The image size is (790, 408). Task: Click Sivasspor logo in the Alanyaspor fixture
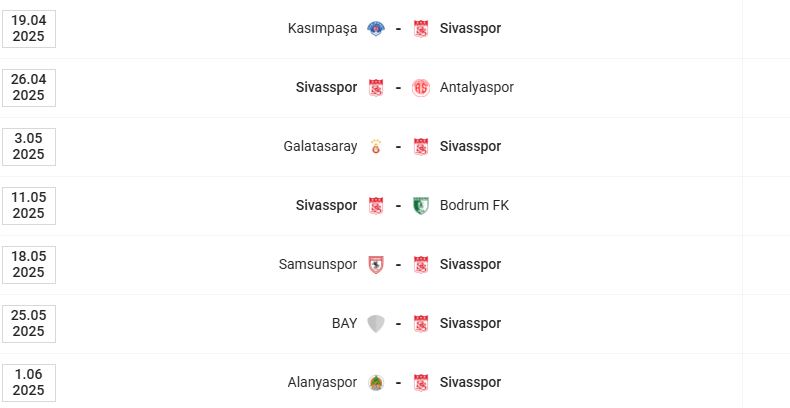pos(420,383)
